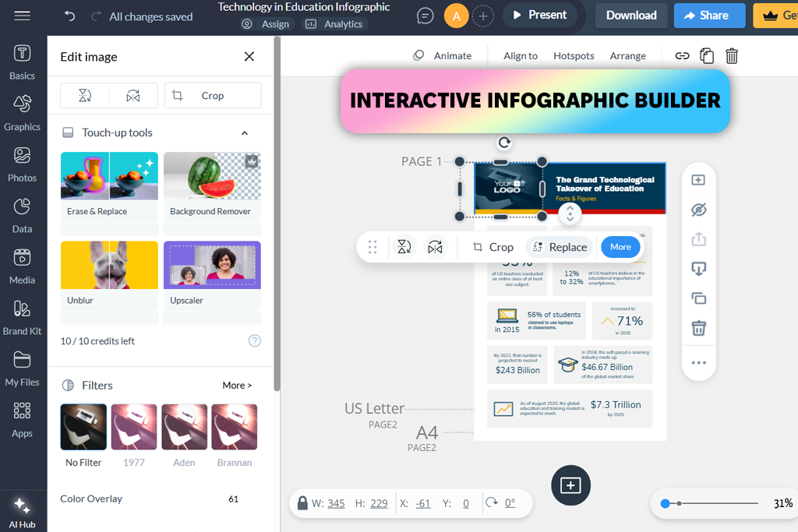Click the Share button
Image resolution: width=798 pixels, height=532 pixels.
709,16
